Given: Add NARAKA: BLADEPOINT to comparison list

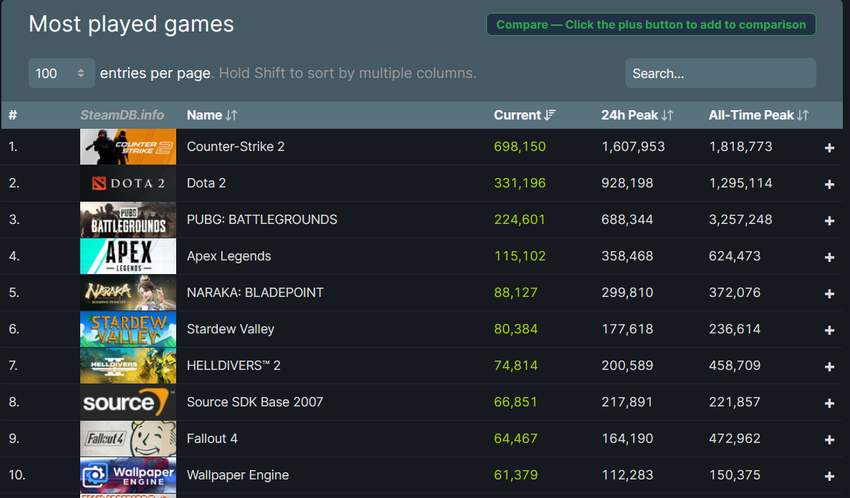Looking at the screenshot, I should point(829,294).
